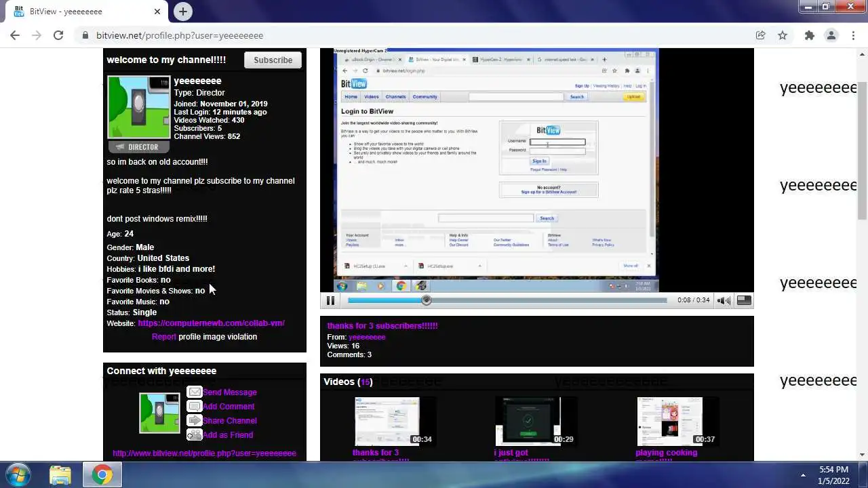The height and width of the screenshot is (488, 868).
Task: Click Send Message link
Action: 229,392
